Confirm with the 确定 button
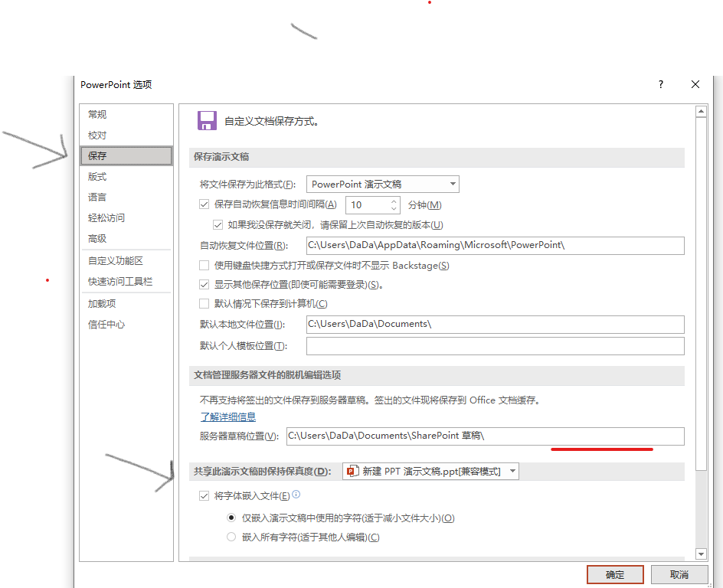 pyautogui.click(x=615, y=575)
